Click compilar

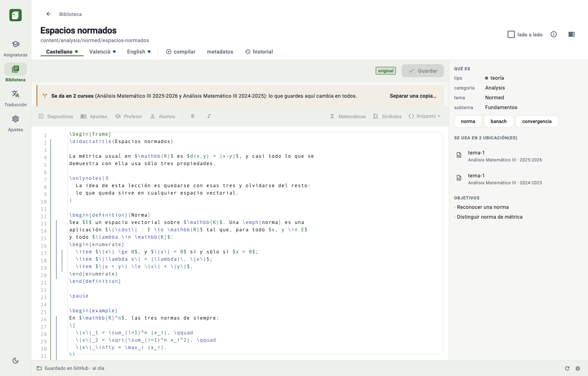pyautogui.click(x=181, y=51)
